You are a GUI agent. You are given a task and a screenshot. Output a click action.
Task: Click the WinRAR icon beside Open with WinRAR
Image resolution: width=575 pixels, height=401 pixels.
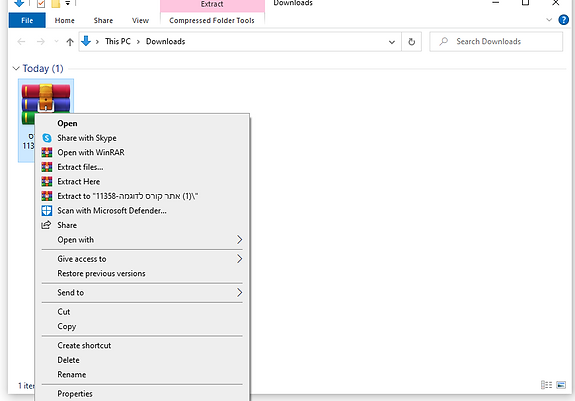(x=47, y=152)
